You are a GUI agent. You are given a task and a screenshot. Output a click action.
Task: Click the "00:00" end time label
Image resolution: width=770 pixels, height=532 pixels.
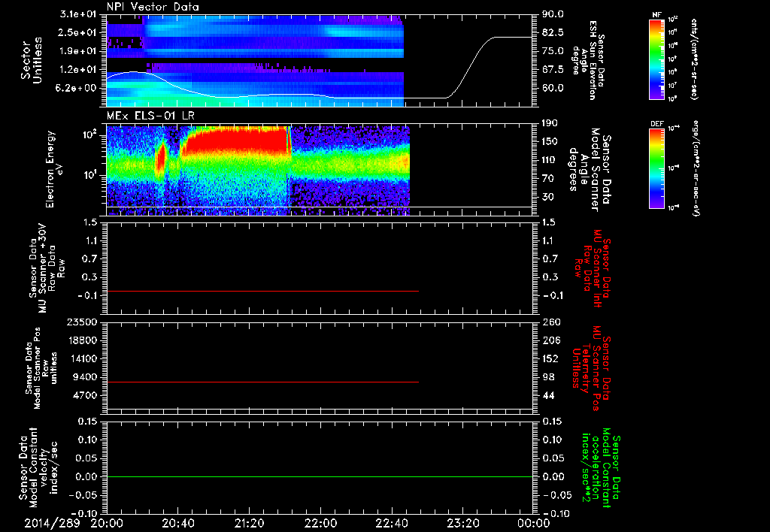pyautogui.click(x=534, y=523)
